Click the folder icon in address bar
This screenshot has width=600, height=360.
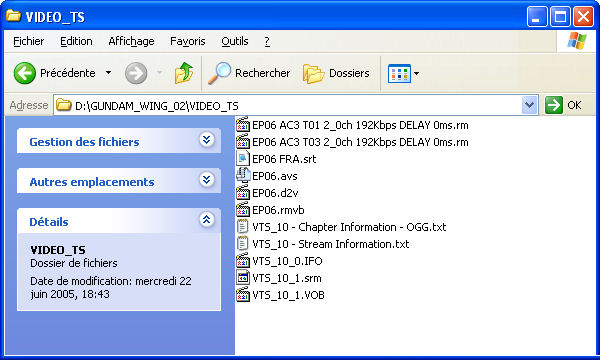point(64,104)
